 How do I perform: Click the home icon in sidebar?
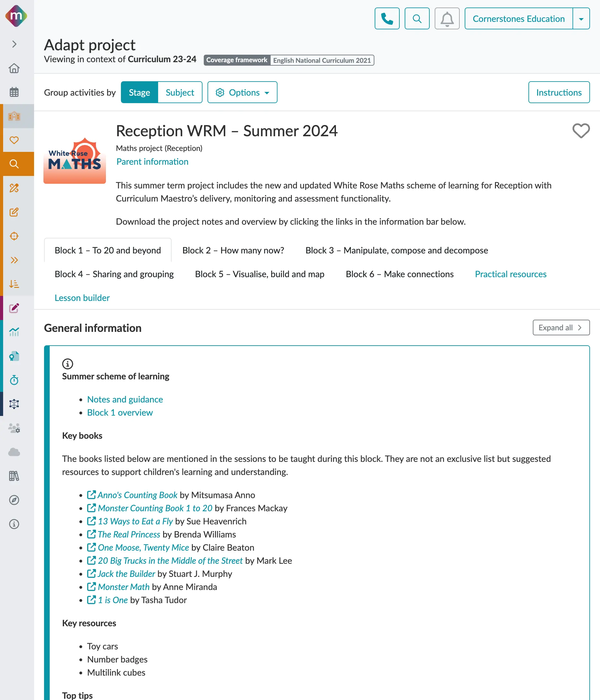14,68
